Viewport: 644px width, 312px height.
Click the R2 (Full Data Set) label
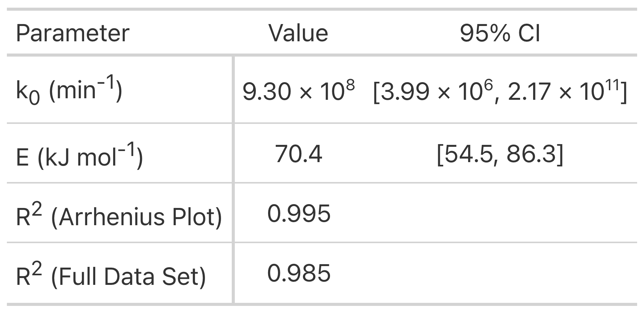tap(111, 275)
